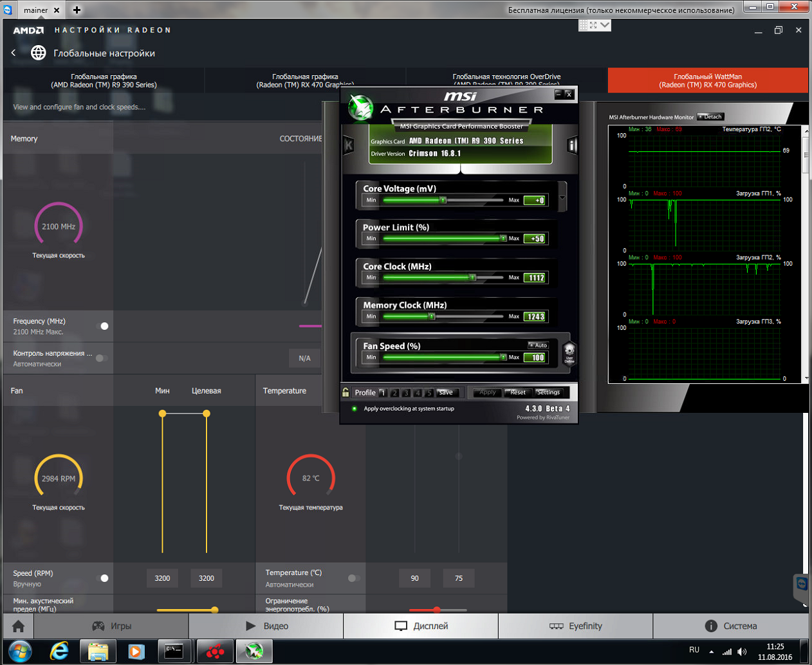Toggle Temperature (°C) automatic switch
The image size is (812, 665).
click(x=353, y=578)
